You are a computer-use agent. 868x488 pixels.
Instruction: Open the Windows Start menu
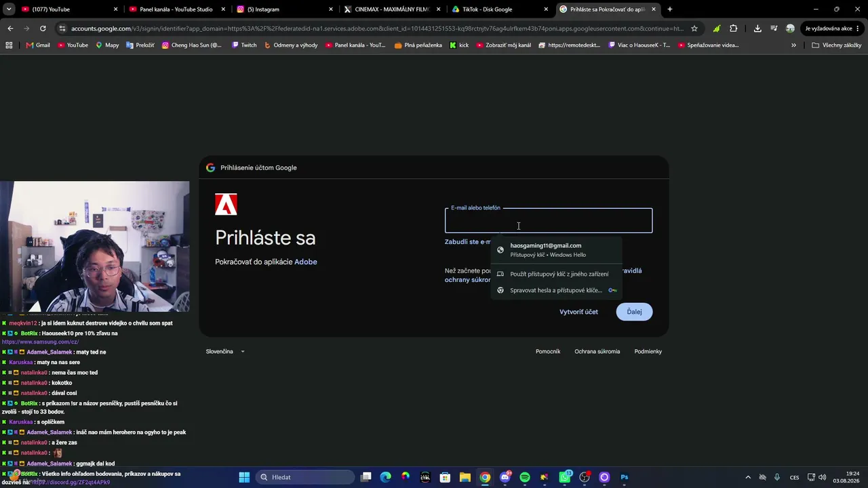[x=244, y=477]
